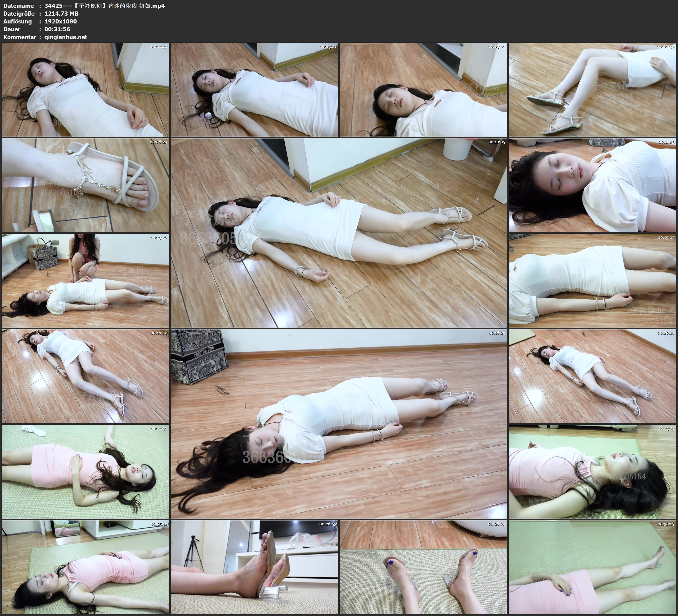Click the thumbnail timestamped 00:01:40
This screenshot has height=616, width=678.
click(x=85, y=90)
